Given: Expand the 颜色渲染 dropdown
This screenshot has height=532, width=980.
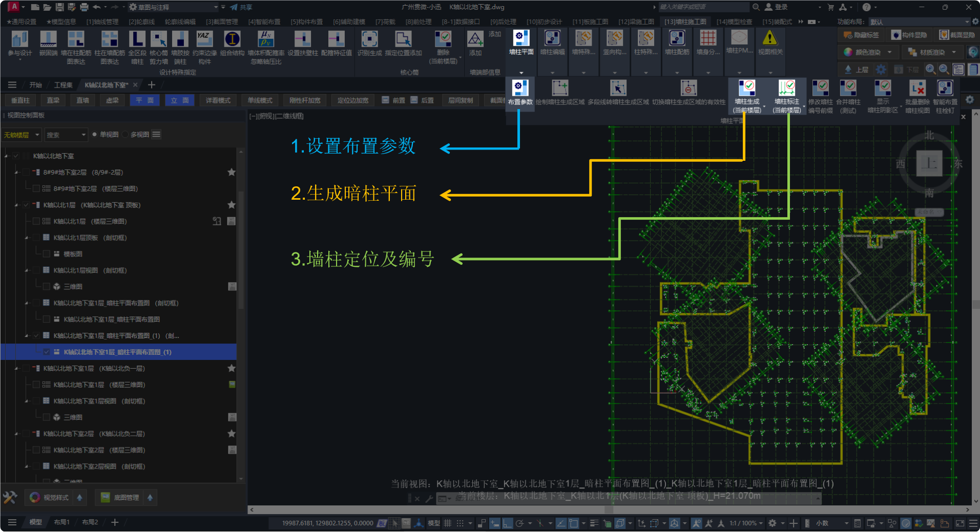Looking at the screenshot, I should [x=890, y=52].
